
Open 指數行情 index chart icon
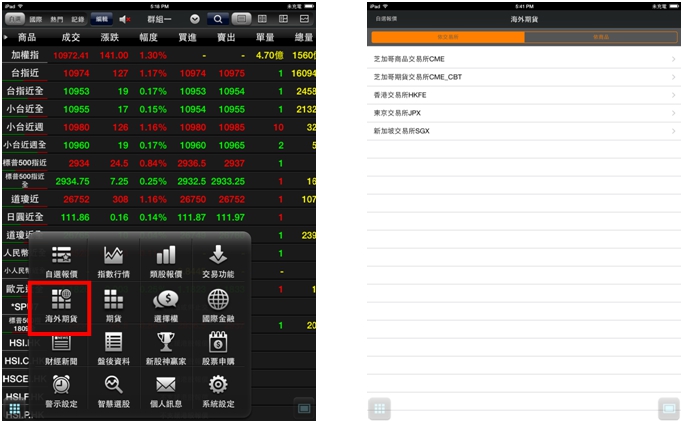click(112, 260)
